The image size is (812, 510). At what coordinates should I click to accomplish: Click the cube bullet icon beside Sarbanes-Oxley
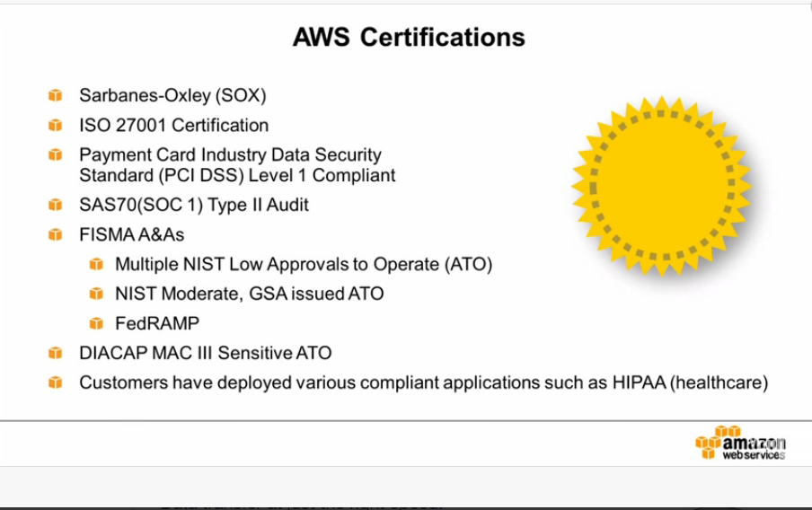point(56,95)
